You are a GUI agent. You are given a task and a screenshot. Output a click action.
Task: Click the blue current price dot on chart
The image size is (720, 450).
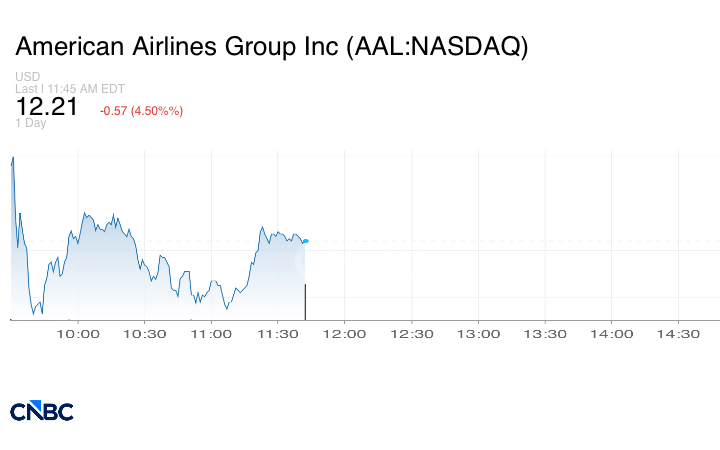[x=306, y=241]
